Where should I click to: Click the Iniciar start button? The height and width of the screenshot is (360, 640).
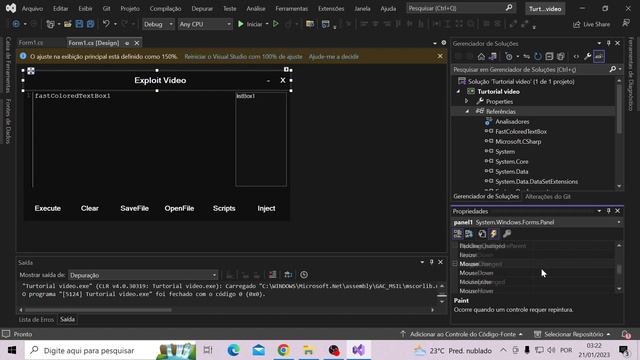(250, 24)
